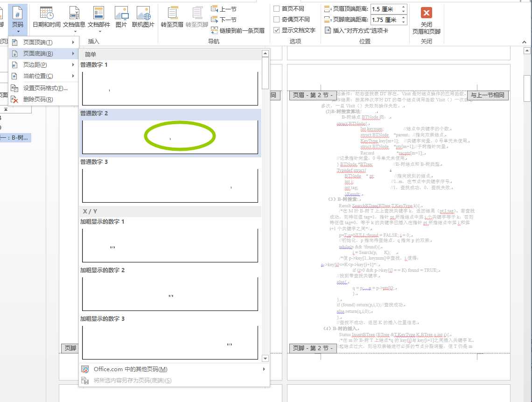
Task: Click 删除页码 menu item
Action: click(x=44, y=99)
